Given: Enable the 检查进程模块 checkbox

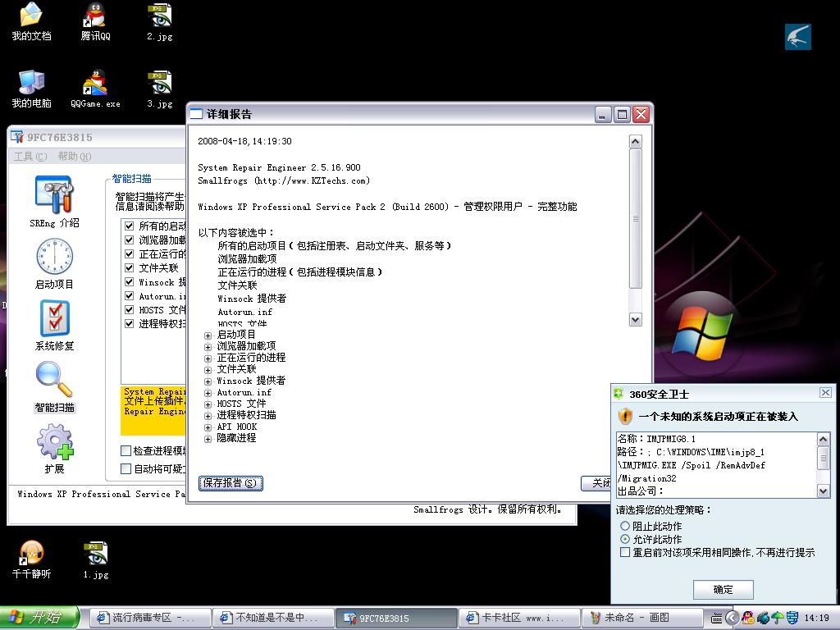Looking at the screenshot, I should (x=126, y=450).
